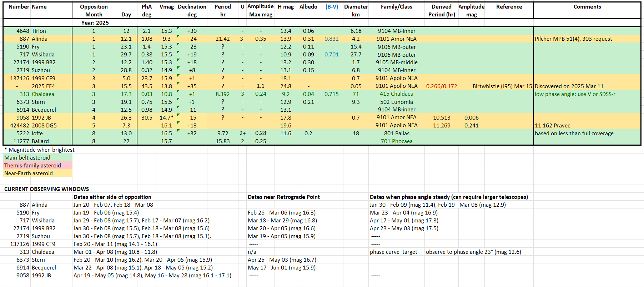
Task: Click reference 'Birtwhistle (J95) Mar 15'
Action: coord(502,86)
